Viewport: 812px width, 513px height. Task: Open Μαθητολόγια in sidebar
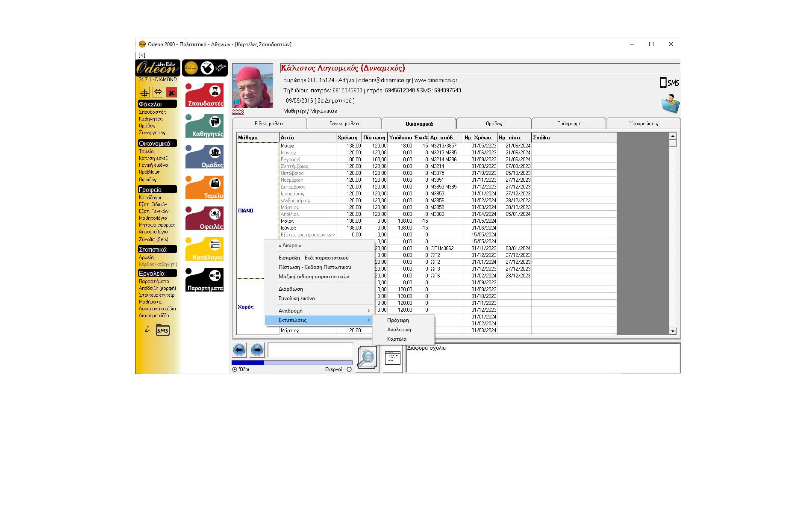click(153, 218)
